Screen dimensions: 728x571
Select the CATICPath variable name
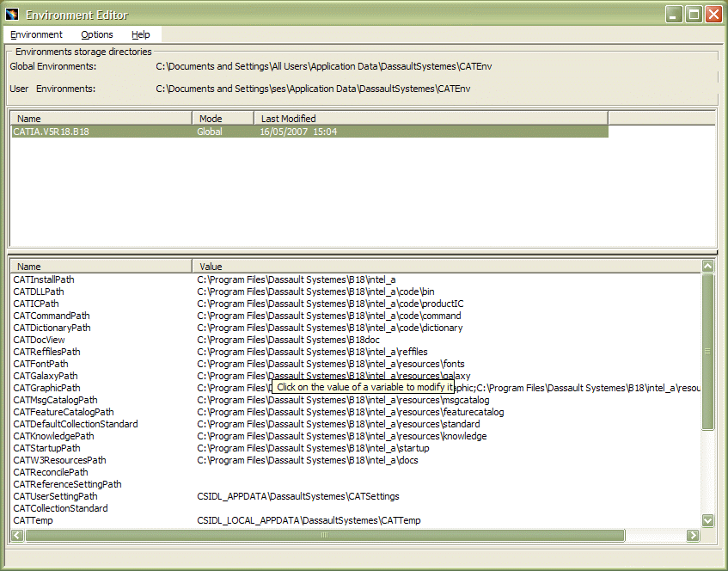(x=36, y=304)
